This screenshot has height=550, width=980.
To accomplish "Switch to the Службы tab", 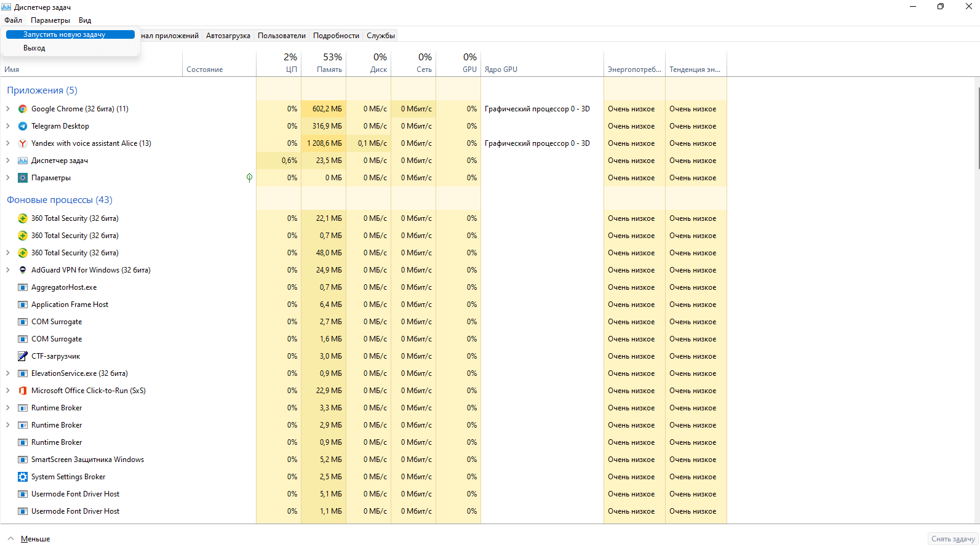I will [x=381, y=36].
